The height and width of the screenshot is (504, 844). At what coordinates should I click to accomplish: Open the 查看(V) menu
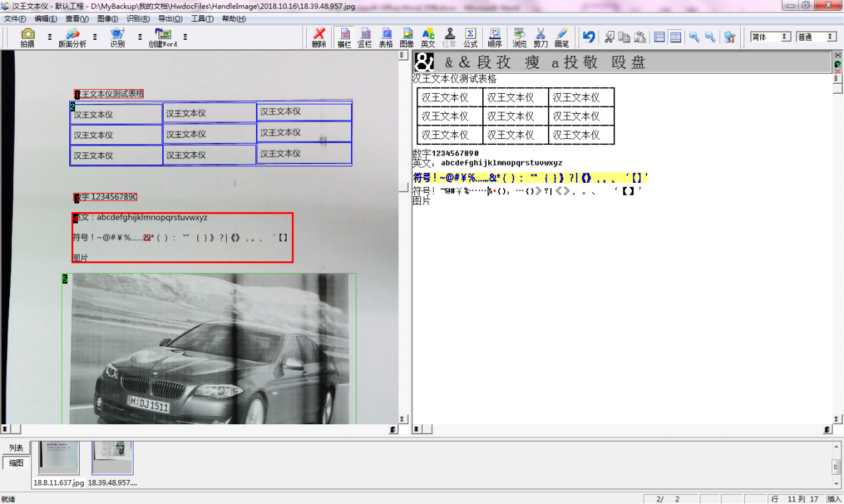pos(77,19)
